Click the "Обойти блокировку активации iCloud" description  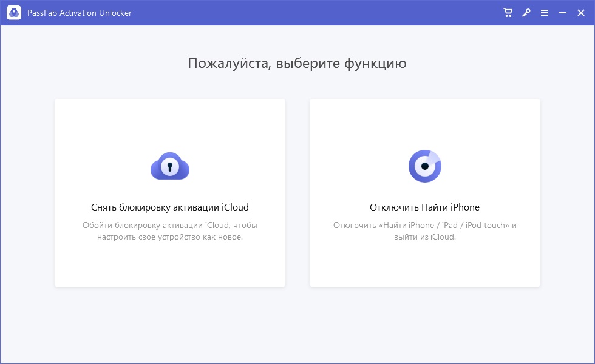click(x=170, y=231)
